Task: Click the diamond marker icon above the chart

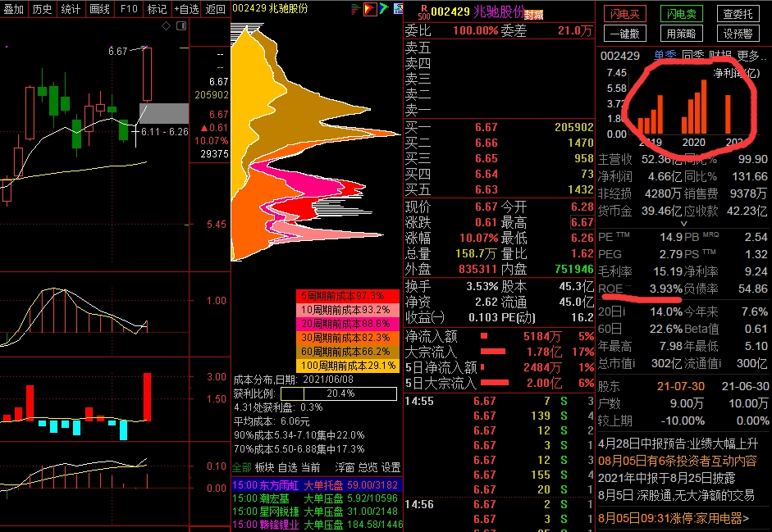Action: [167, 25]
